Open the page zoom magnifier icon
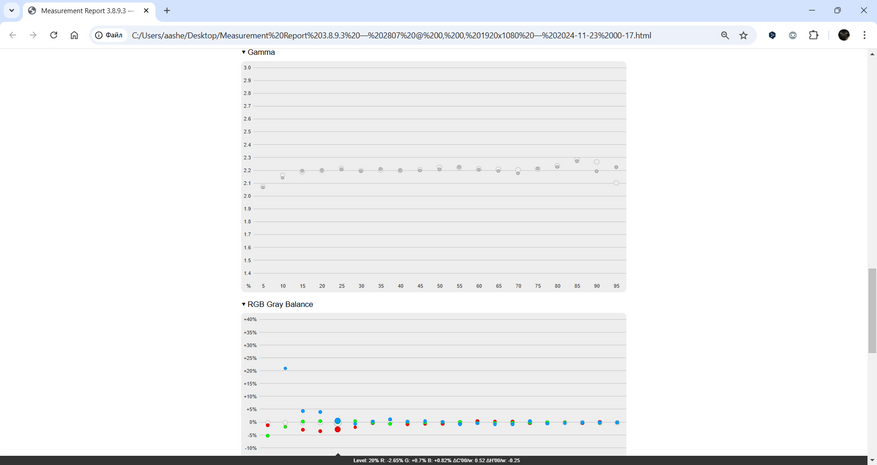 pyautogui.click(x=725, y=35)
